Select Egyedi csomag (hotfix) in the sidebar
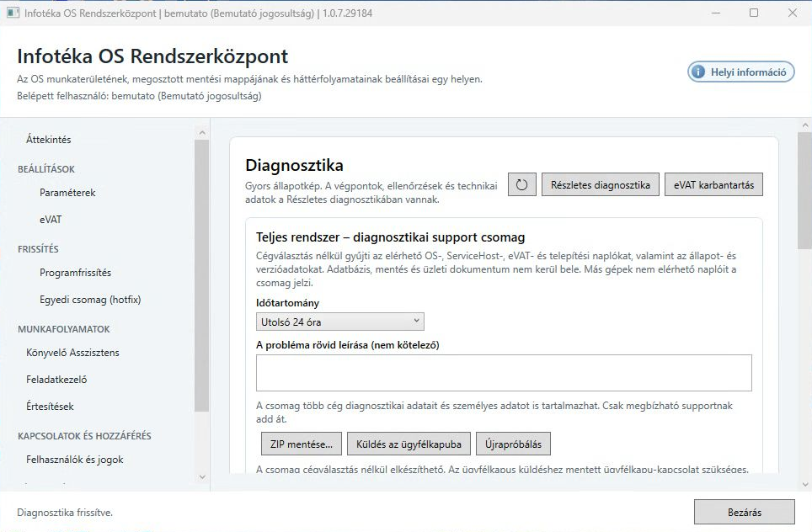Image resolution: width=812 pixels, height=532 pixels. (90, 300)
